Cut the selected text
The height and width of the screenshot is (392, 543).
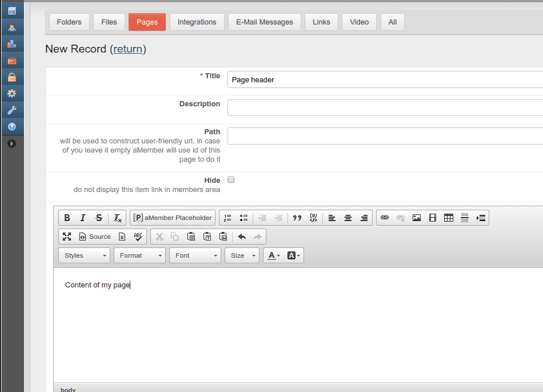click(159, 237)
